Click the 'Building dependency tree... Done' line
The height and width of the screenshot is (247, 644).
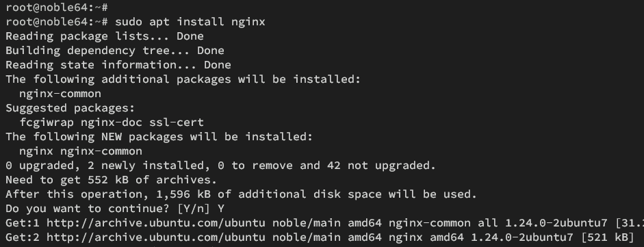pos(115,51)
